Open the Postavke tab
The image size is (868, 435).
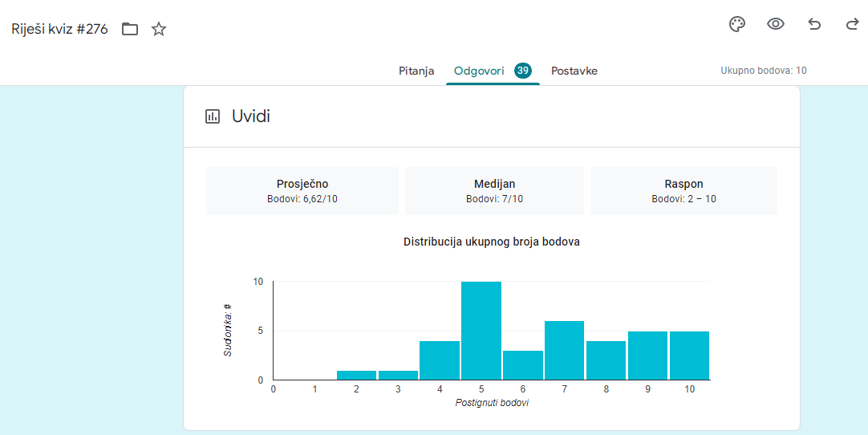point(574,71)
